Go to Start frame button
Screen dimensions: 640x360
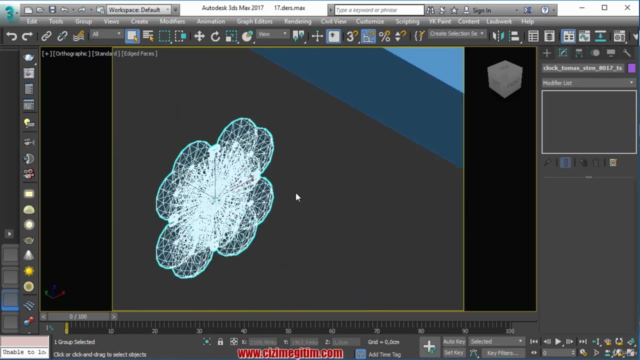533,342
